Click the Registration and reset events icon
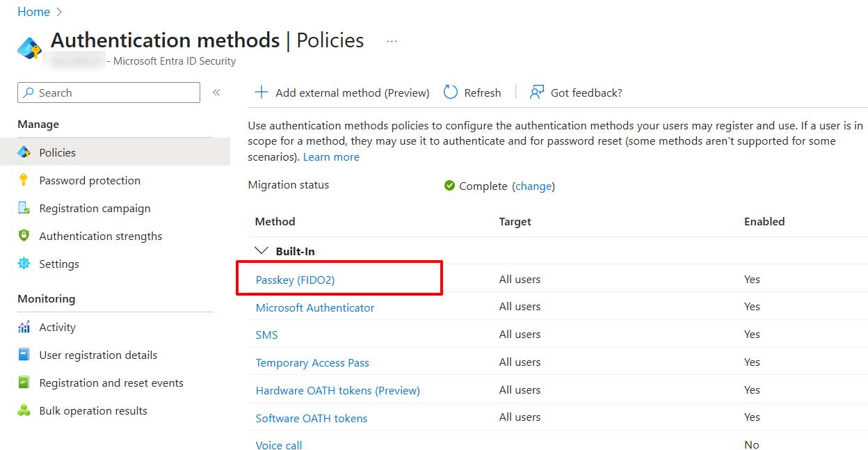Screen dimensions: 868x450 [x=24, y=383]
